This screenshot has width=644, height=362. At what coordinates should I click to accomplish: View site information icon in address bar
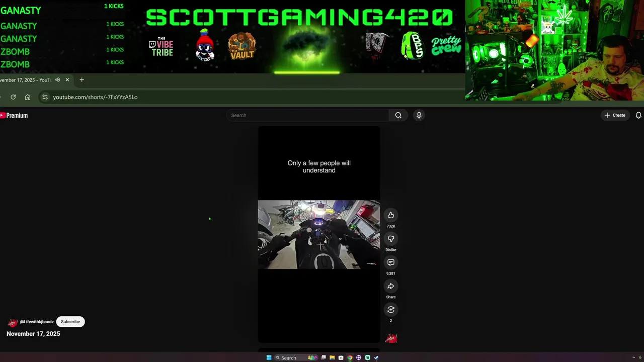45,97
